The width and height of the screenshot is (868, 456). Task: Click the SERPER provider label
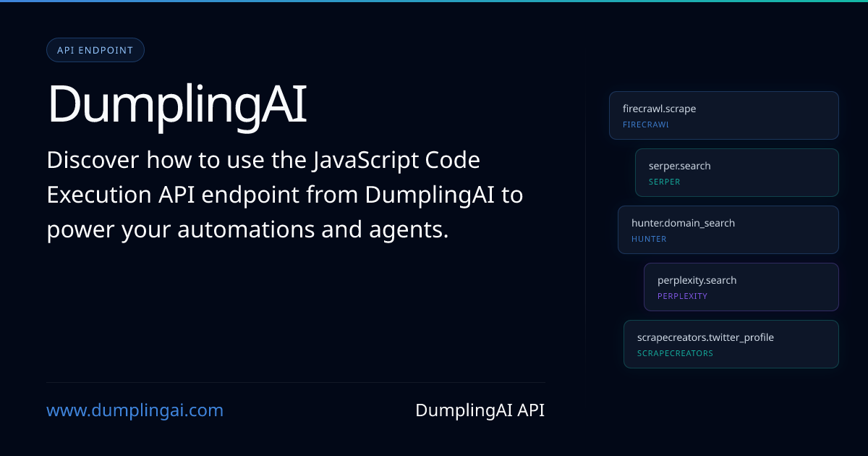665,182
